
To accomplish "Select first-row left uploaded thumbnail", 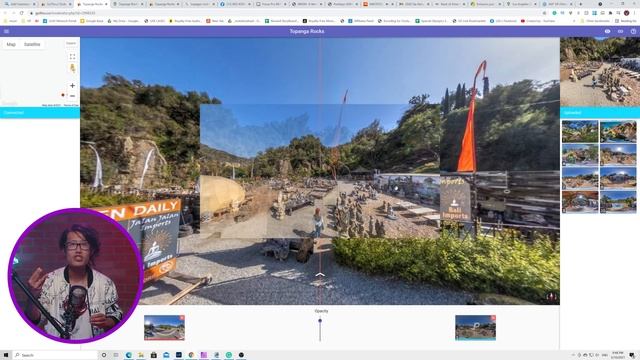I will pyautogui.click(x=580, y=131).
